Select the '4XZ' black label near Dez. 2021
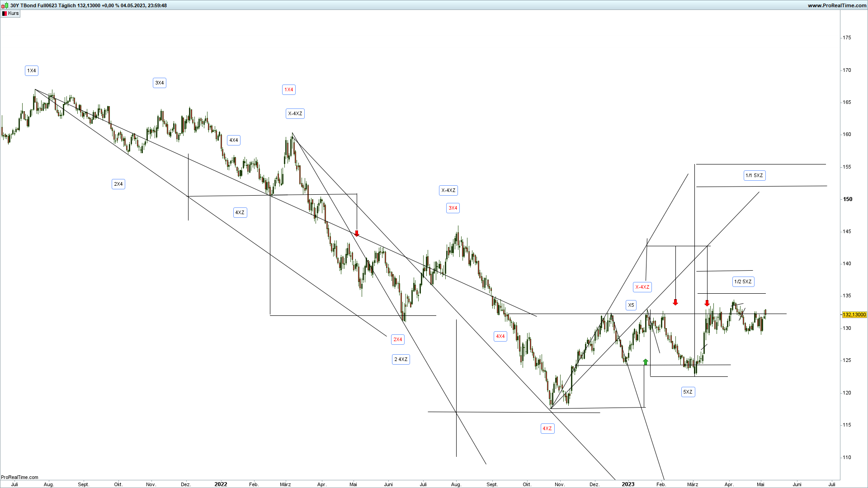Image resolution: width=868 pixels, height=488 pixels. pos(240,212)
